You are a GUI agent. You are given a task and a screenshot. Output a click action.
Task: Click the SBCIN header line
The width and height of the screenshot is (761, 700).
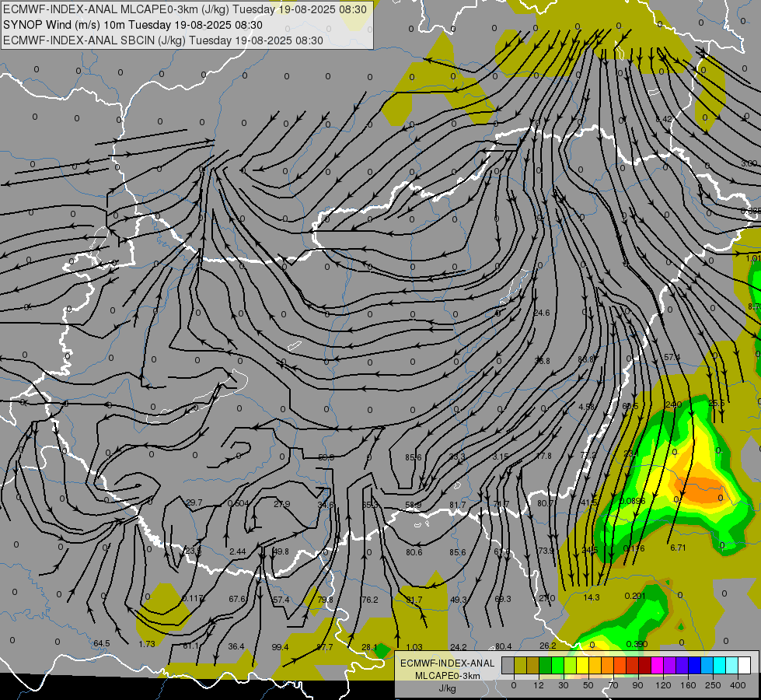(x=163, y=40)
